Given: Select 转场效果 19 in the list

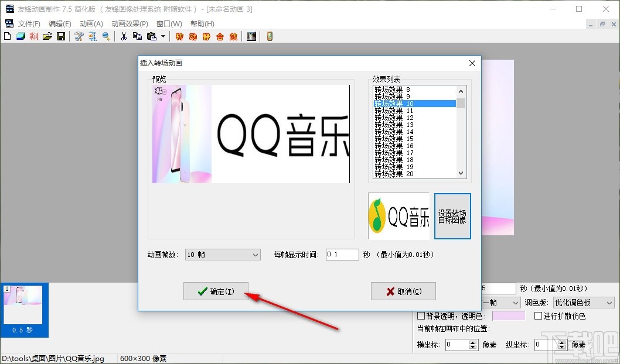Looking at the screenshot, I should coord(414,167).
